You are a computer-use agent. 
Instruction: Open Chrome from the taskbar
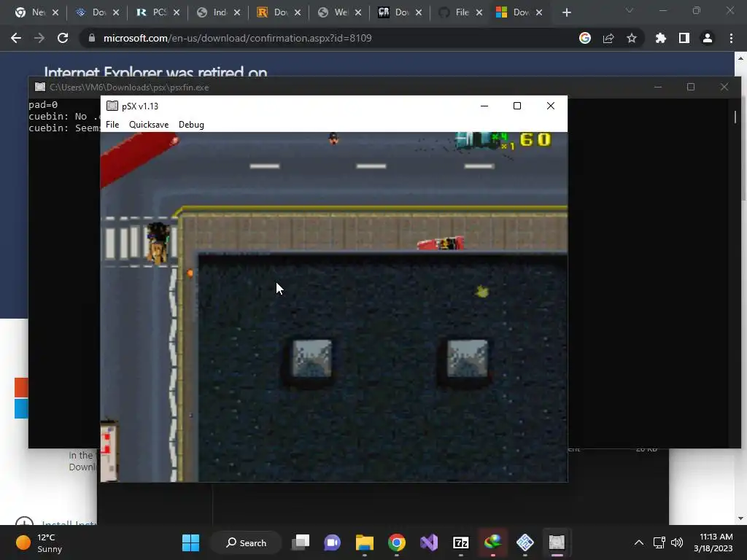tap(396, 542)
